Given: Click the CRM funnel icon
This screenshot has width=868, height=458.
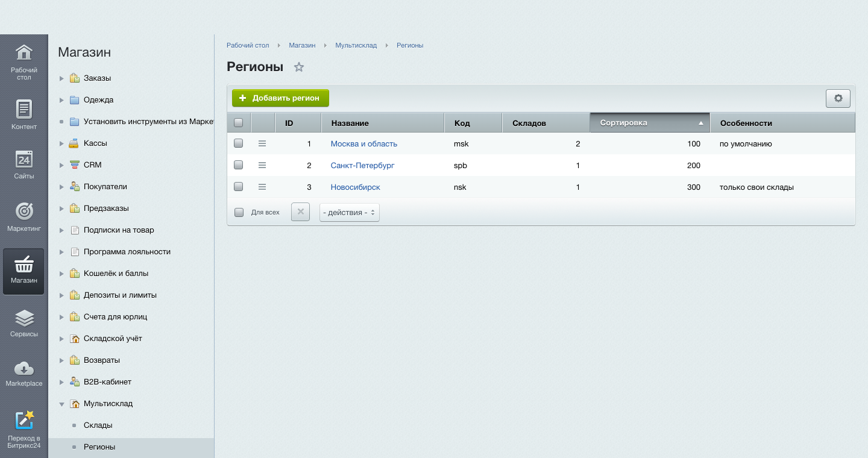Looking at the screenshot, I should tap(75, 165).
